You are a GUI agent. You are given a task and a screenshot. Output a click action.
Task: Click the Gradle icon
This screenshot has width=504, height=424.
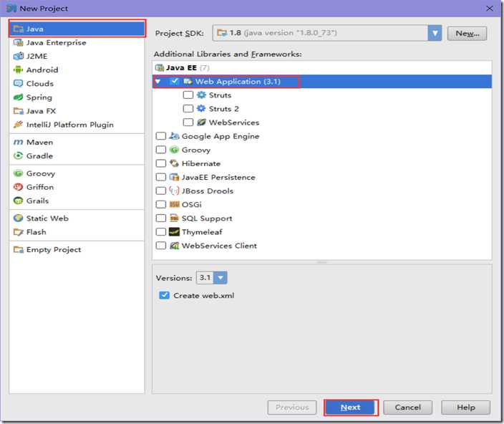[19, 155]
